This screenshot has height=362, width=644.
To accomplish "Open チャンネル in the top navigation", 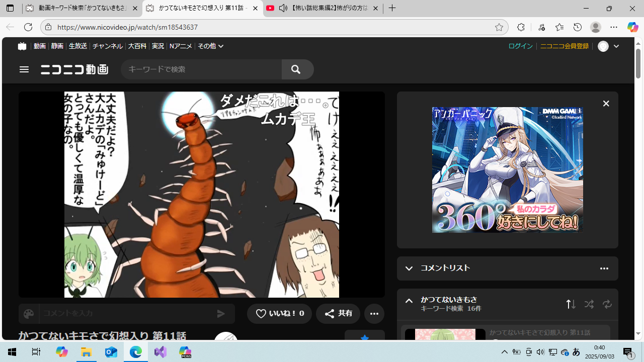I will click(x=108, y=46).
